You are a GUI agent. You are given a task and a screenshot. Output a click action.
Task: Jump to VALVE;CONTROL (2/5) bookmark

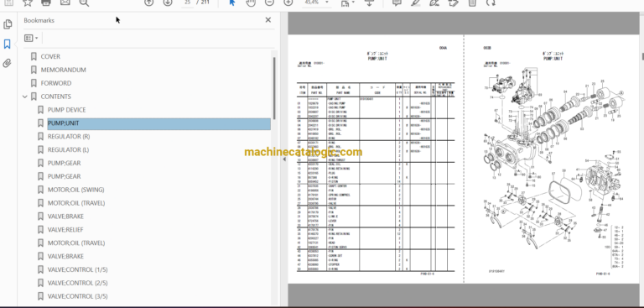pos(78,283)
